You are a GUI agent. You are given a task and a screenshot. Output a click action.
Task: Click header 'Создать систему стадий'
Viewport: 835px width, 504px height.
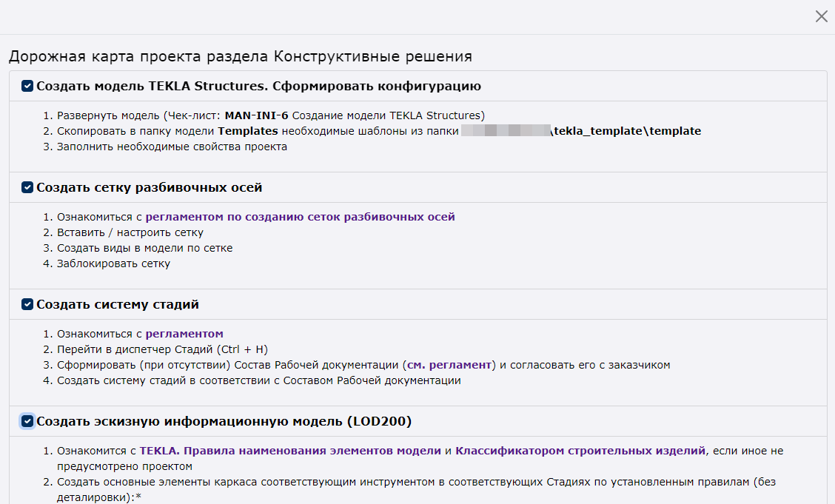pyautogui.click(x=118, y=304)
